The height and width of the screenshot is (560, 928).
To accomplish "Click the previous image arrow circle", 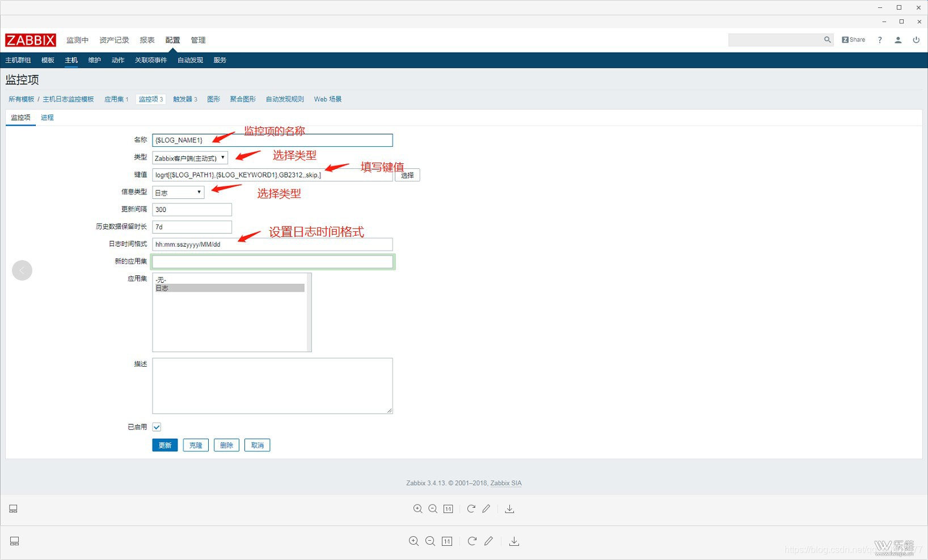I will tap(22, 270).
